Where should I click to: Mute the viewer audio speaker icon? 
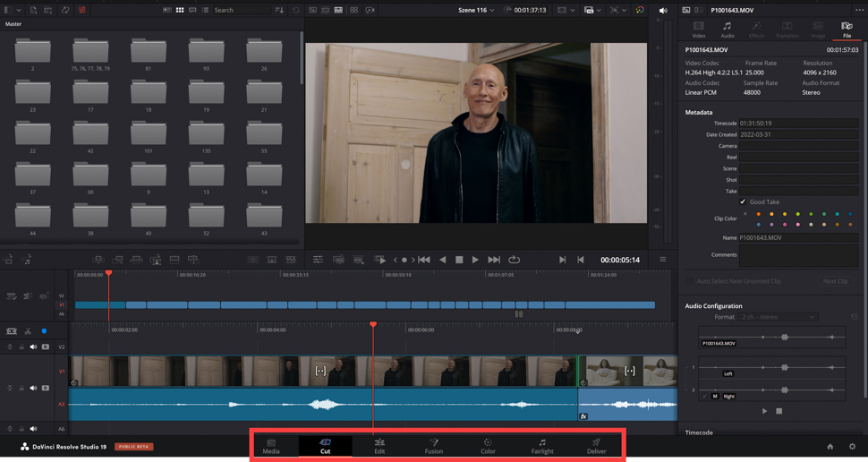[663, 11]
